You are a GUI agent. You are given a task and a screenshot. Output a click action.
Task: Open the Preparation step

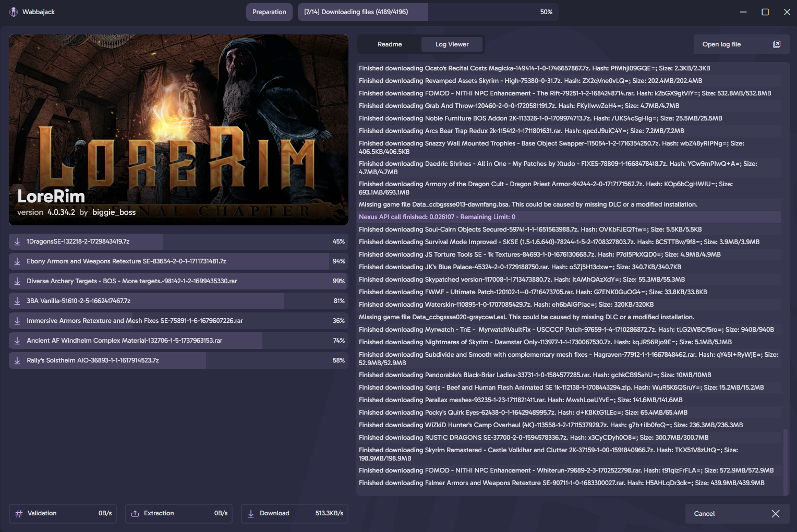click(x=269, y=12)
